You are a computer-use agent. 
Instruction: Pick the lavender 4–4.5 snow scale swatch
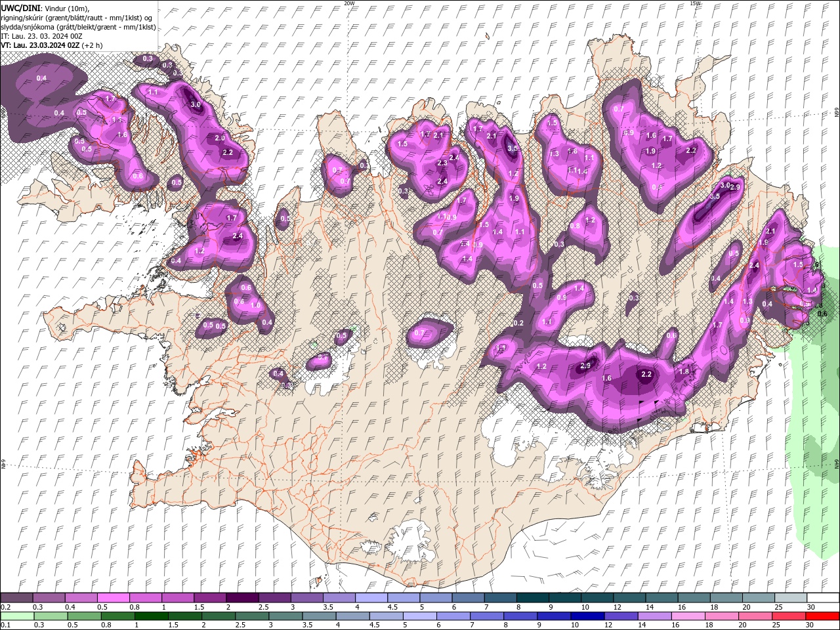pos(371,598)
